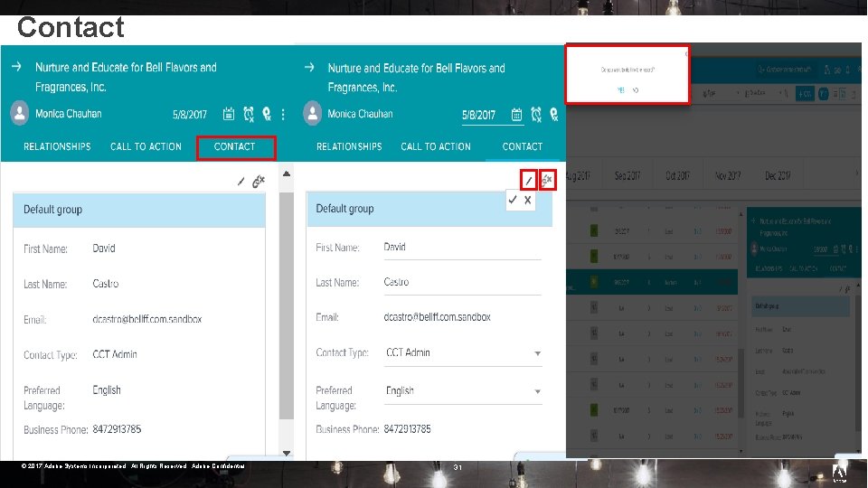
Task: Click the alarm-cancel reminder icon in left panel
Action: click(249, 114)
